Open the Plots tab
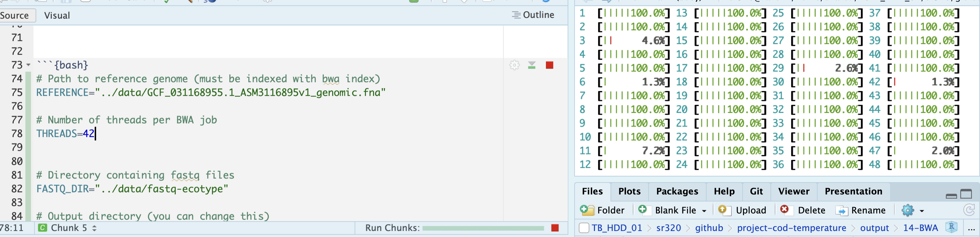The height and width of the screenshot is (237, 980). [x=629, y=191]
